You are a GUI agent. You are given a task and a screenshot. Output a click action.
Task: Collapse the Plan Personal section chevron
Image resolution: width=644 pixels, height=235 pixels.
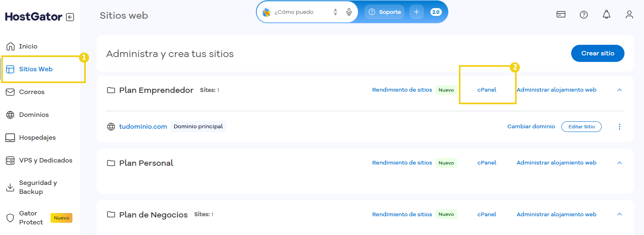[x=620, y=163]
